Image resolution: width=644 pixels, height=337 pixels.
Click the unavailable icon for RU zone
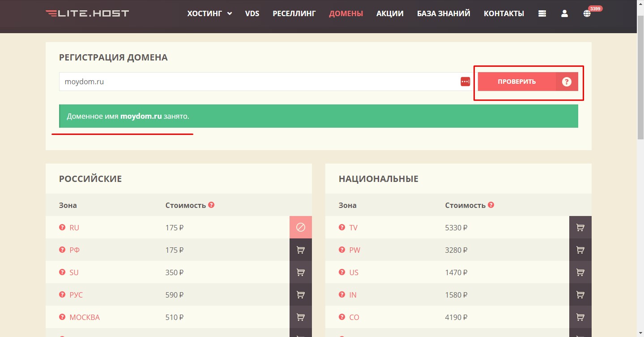tap(301, 227)
